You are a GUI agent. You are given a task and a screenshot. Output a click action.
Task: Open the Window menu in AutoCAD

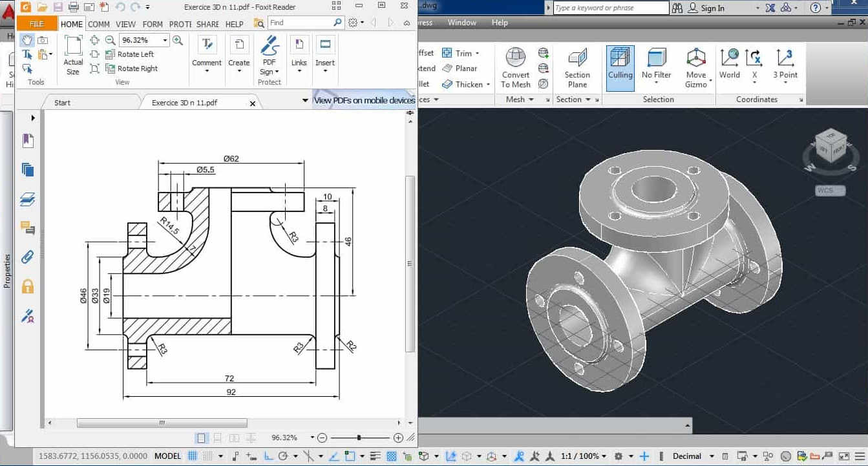point(461,22)
